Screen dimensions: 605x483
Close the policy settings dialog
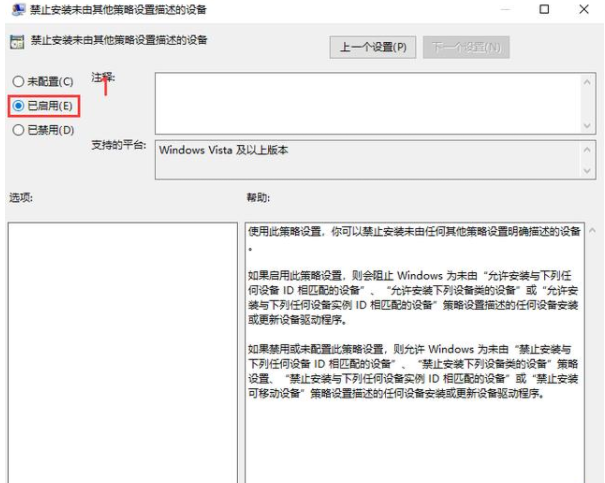[x=587, y=10]
